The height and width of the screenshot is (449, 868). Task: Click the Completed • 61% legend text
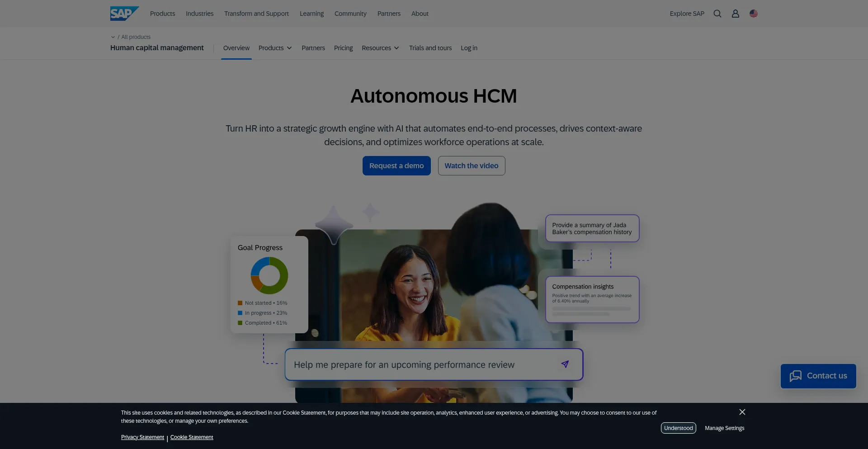(x=266, y=323)
